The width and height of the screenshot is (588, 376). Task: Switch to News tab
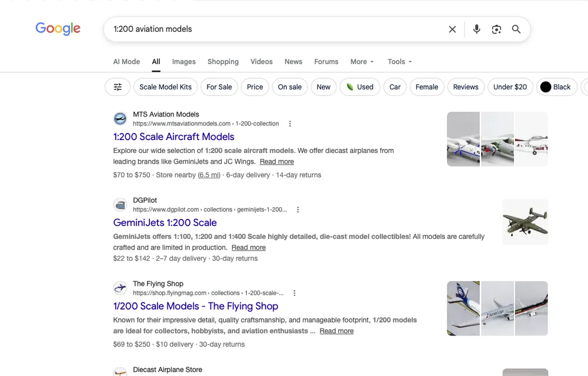(x=293, y=62)
